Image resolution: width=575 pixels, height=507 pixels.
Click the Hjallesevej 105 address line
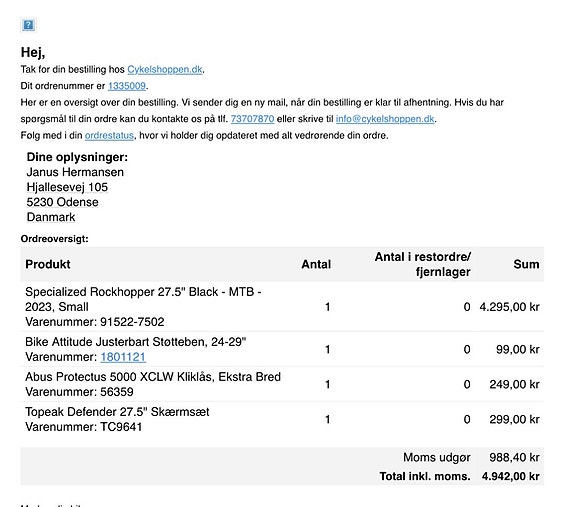point(67,187)
